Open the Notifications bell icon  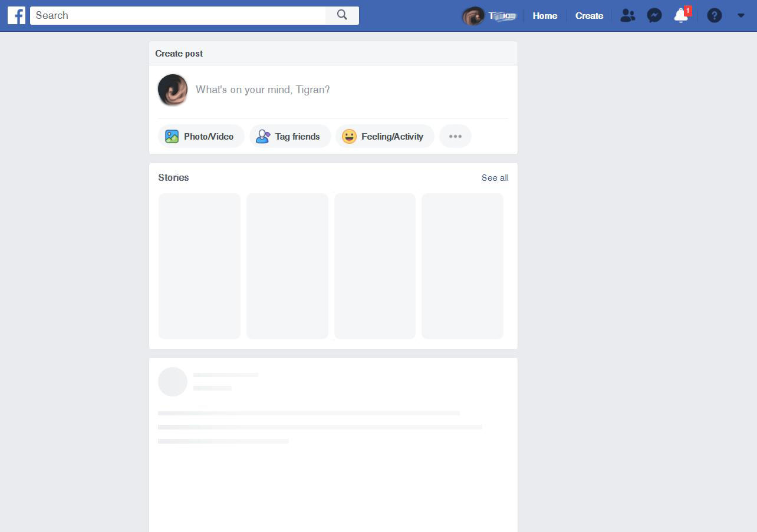pos(681,16)
